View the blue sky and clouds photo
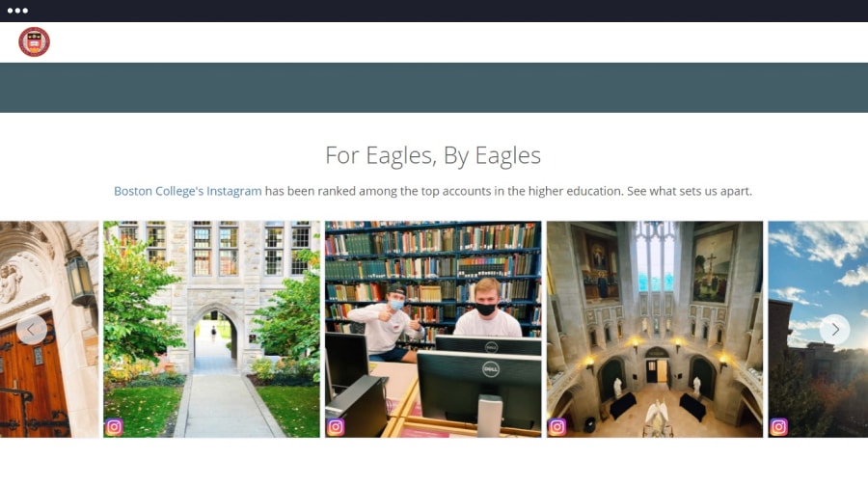This screenshot has width=868, height=485. (818, 330)
